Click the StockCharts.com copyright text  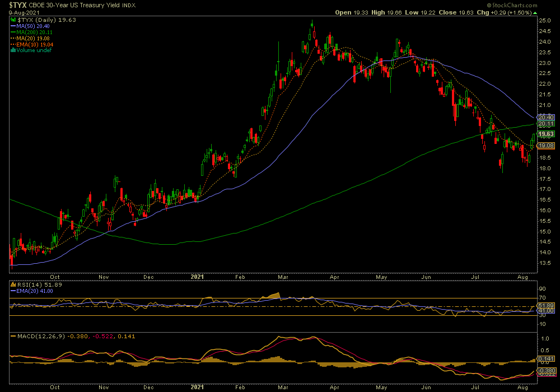pyautogui.click(x=512, y=5)
